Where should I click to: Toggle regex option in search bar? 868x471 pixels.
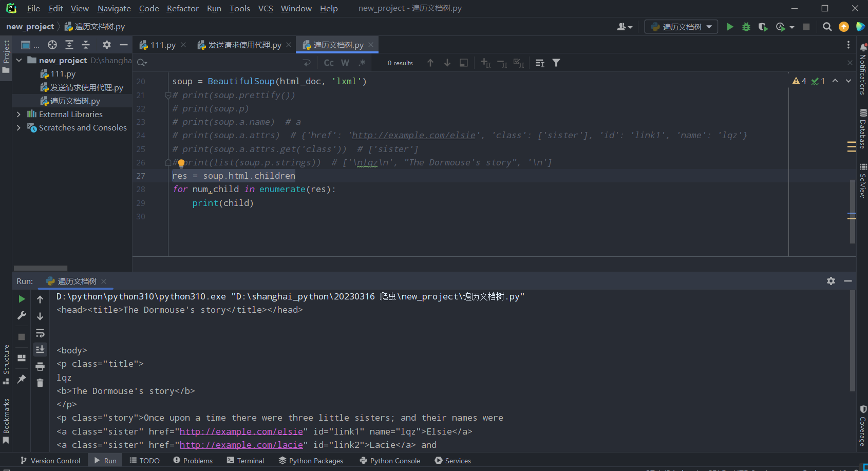[x=362, y=63]
